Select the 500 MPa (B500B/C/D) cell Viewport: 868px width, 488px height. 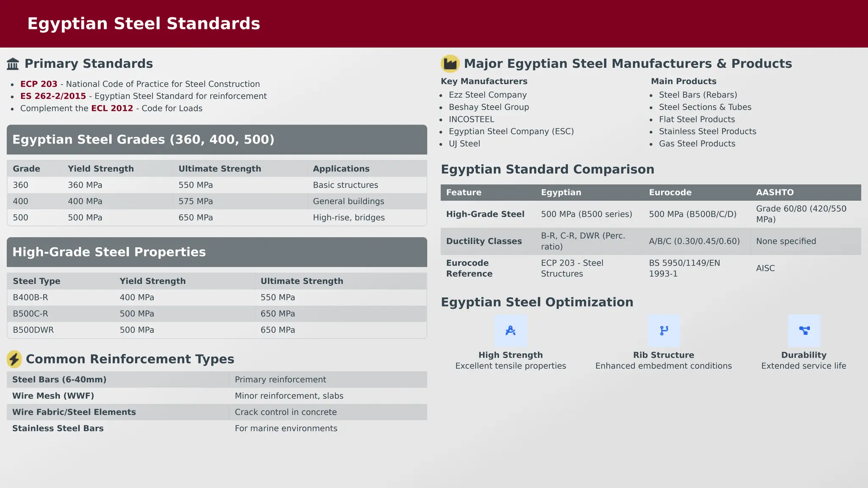(693, 214)
